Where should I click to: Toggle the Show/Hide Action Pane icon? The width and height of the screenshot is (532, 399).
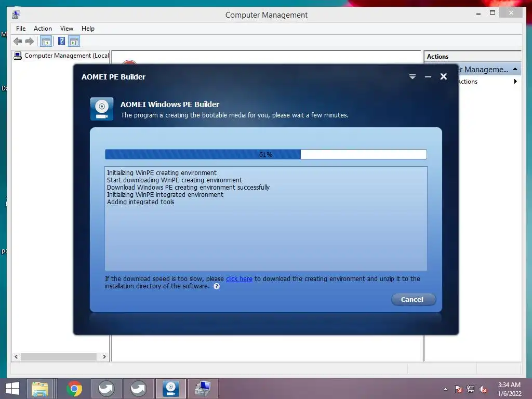[x=74, y=42]
